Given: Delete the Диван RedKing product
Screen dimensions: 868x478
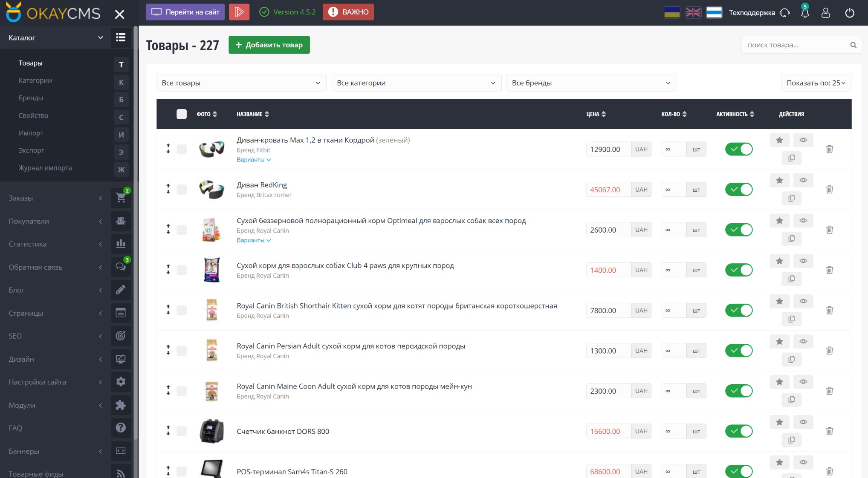Looking at the screenshot, I should (830, 189).
